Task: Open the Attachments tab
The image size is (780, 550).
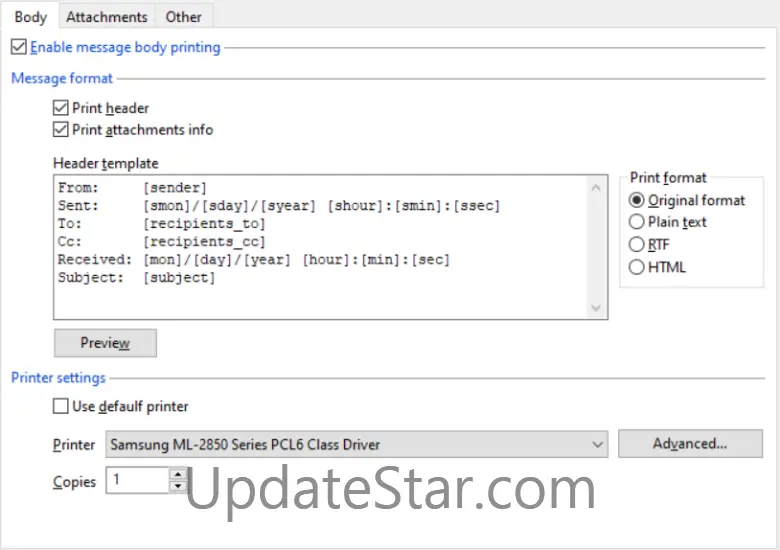Action: click(107, 17)
